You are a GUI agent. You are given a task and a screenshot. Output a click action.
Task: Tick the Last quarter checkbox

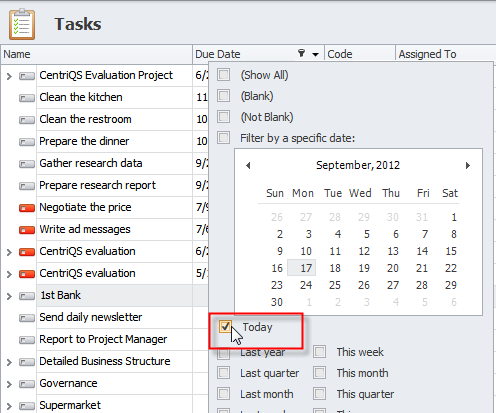[x=223, y=373]
